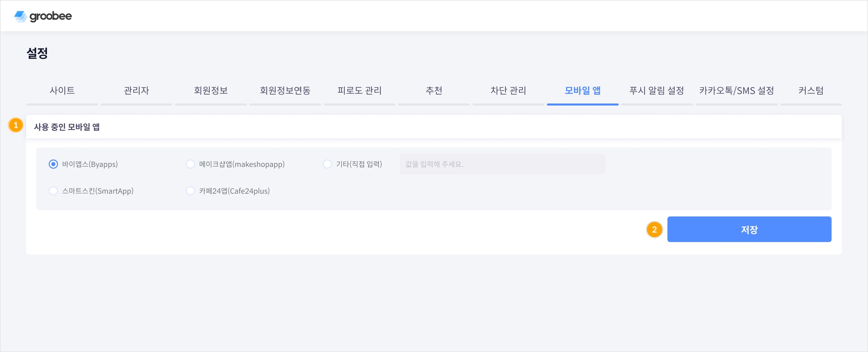
Task: Choose the 기타(직접 입력) radio option
Action: pos(327,164)
